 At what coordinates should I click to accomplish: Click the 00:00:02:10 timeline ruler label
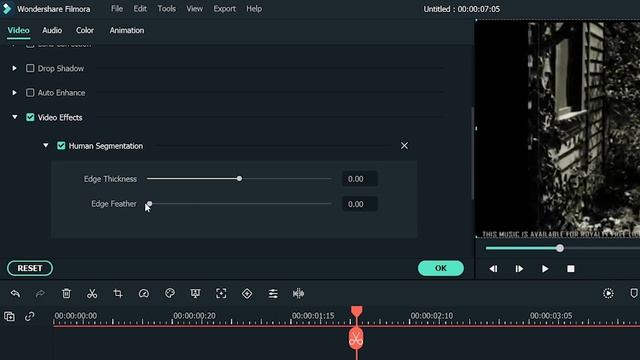431,316
